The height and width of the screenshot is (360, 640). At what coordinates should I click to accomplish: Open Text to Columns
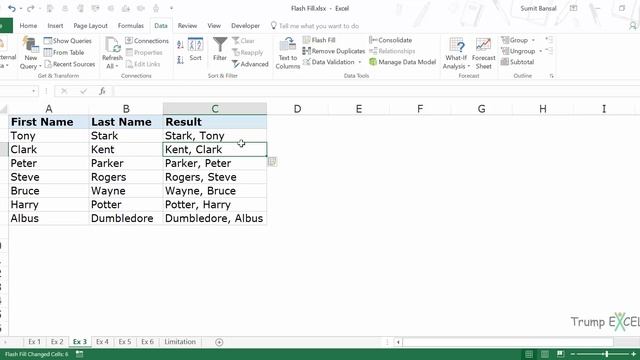click(x=287, y=53)
